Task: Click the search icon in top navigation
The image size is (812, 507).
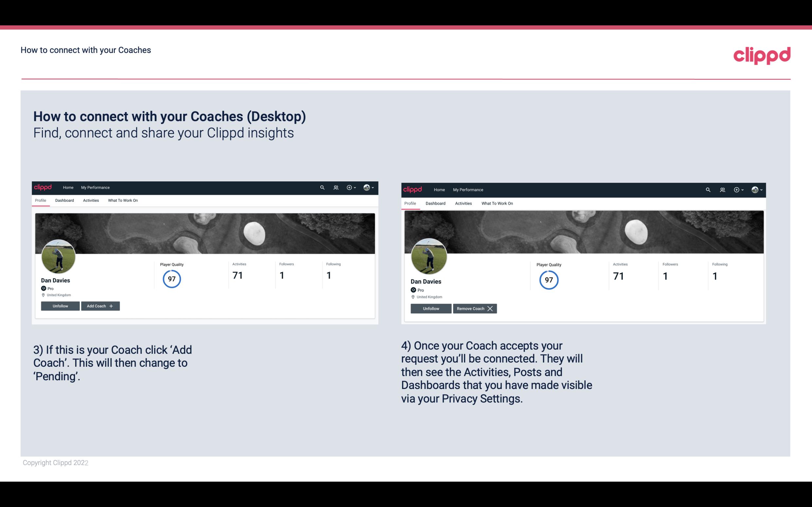Action: (322, 187)
